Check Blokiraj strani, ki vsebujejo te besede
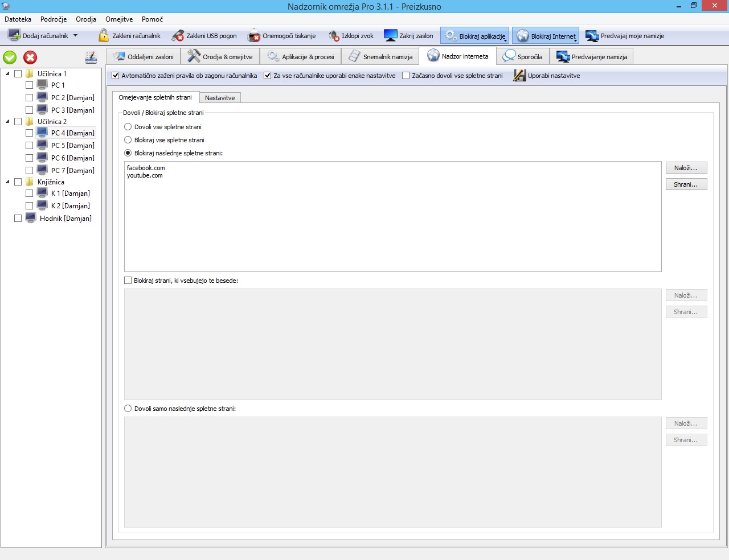729x560 pixels. pos(128,281)
